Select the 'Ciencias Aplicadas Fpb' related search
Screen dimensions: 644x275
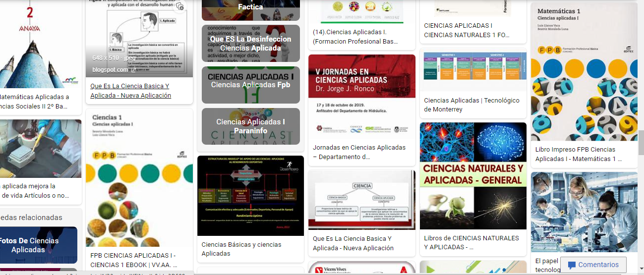250,85
